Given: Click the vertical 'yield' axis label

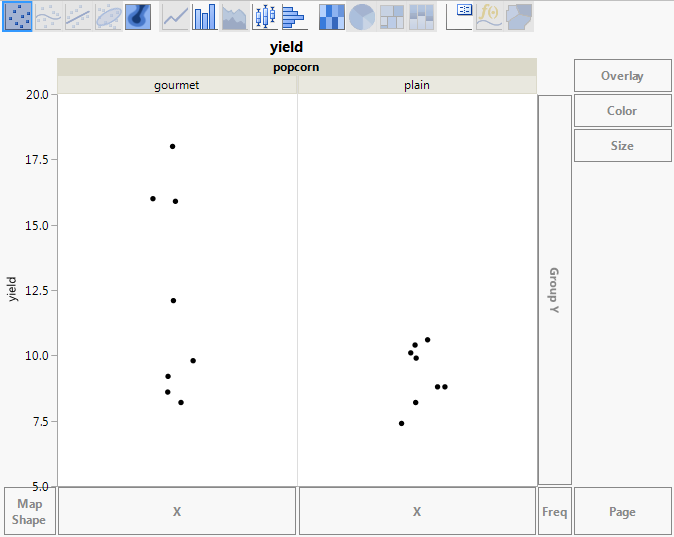Looking at the screenshot, I should pyautogui.click(x=12, y=289).
